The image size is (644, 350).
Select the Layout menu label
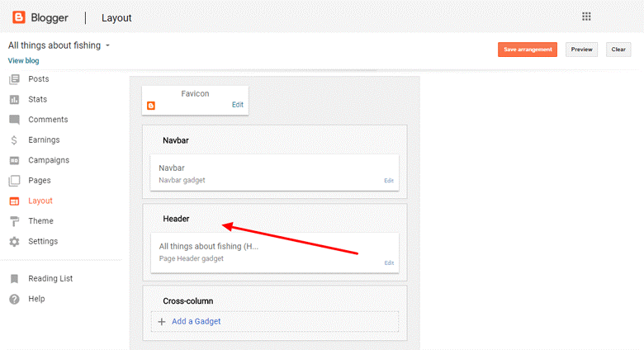(40, 201)
